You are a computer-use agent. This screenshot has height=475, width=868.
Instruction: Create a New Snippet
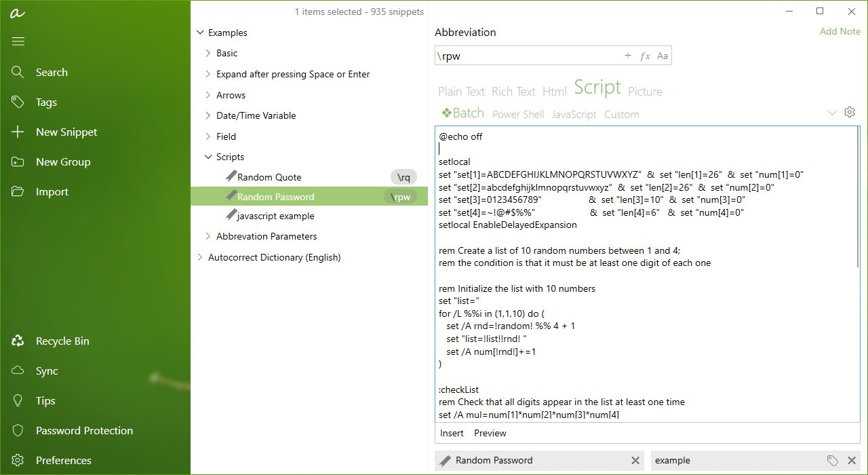click(x=66, y=132)
